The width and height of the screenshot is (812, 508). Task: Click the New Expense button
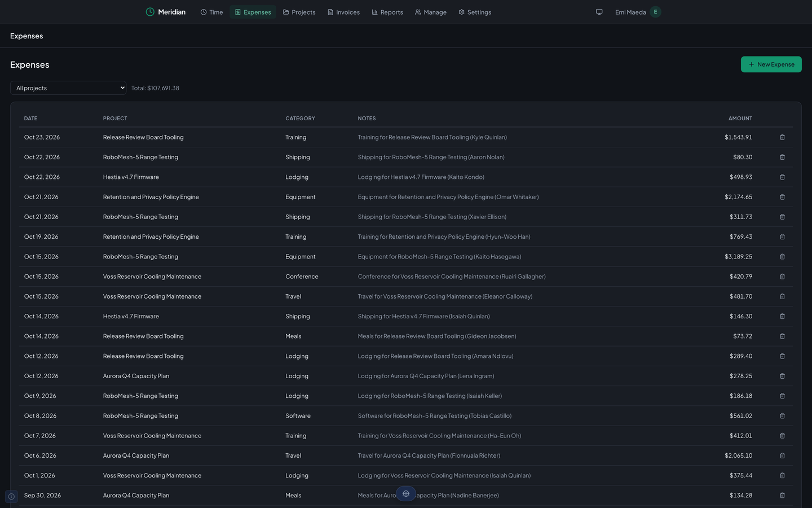tap(771, 64)
